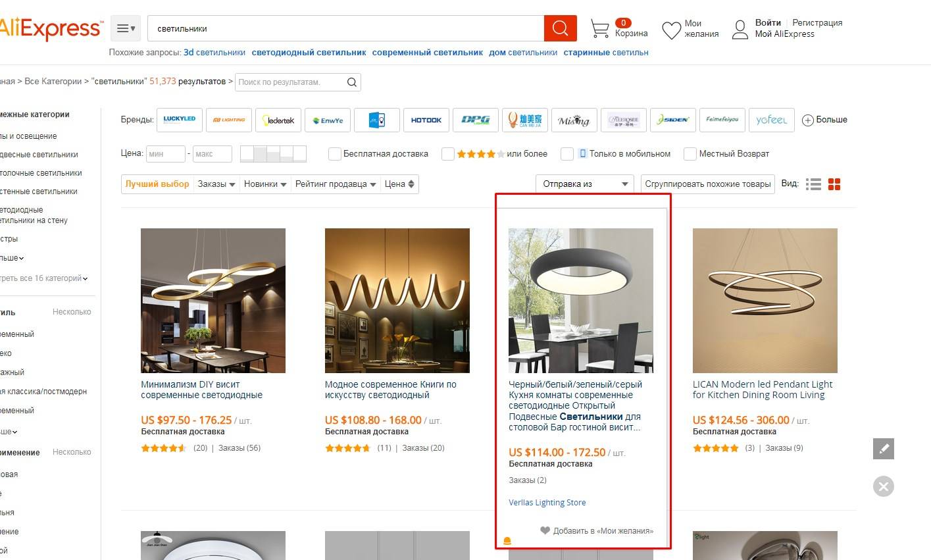Open the Новинки sort dropdown

tap(265, 184)
